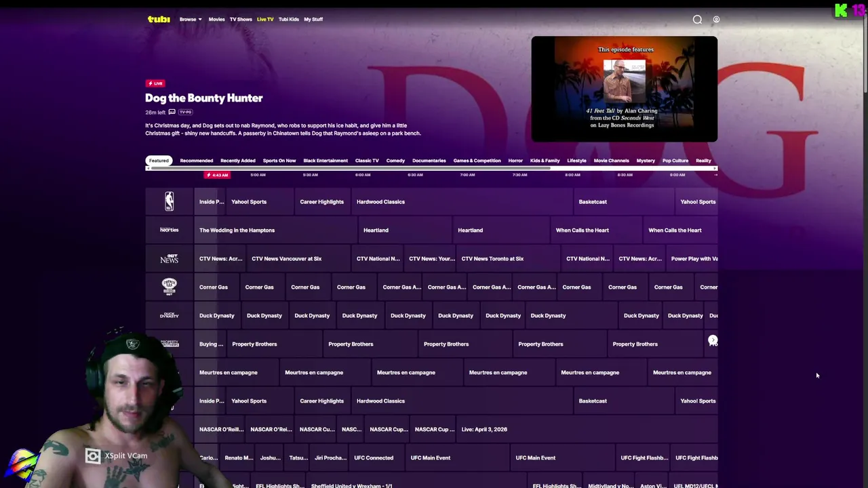Select the Kids & Family tab

click(545, 161)
